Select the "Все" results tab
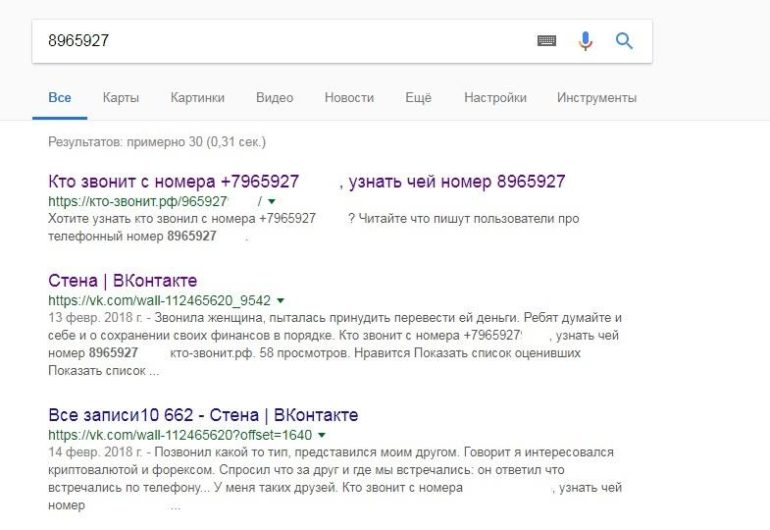The width and height of the screenshot is (770, 530). coord(59,98)
